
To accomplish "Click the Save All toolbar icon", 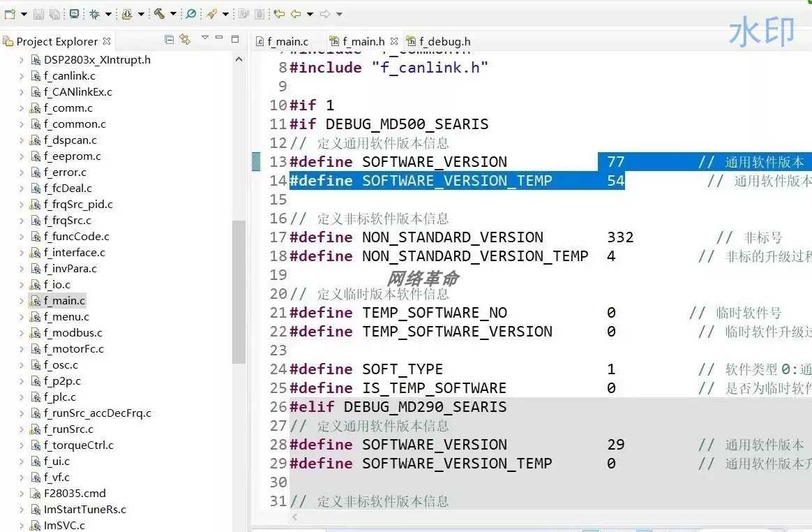I will 54,14.
